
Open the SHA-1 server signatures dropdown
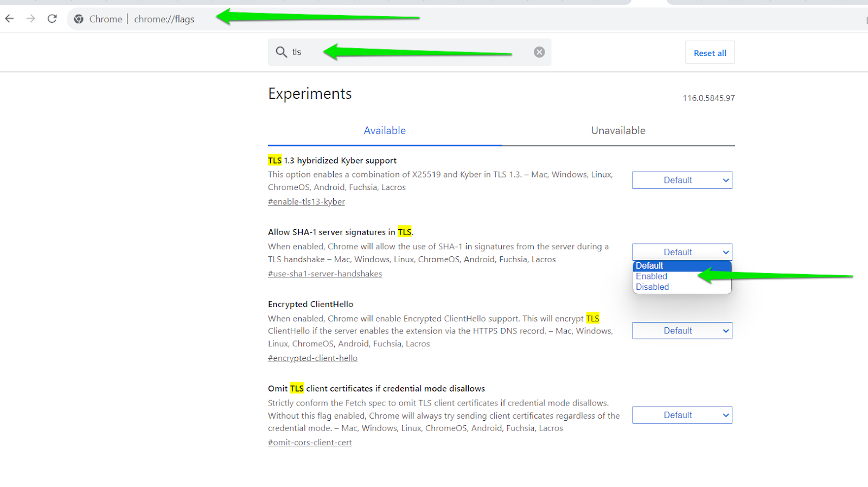pyautogui.click(x=682, y=252)
